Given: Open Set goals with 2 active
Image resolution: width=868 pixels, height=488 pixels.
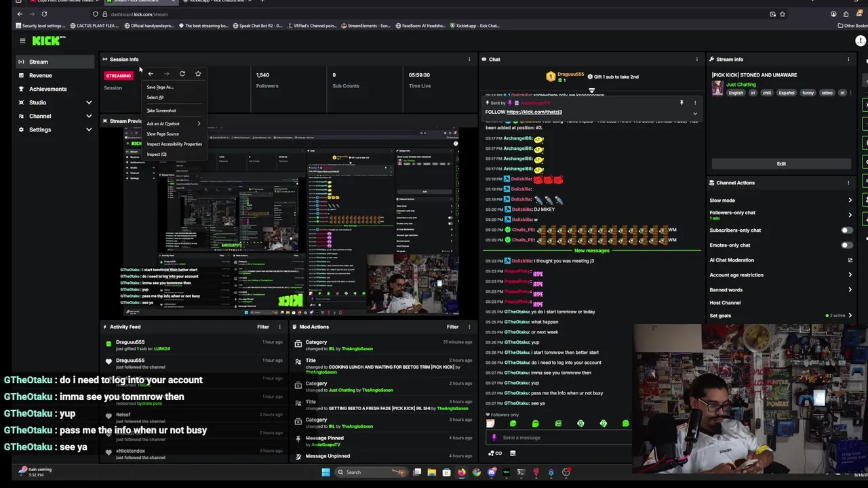Looking at the screenshot, I should [x=780, y=315].
